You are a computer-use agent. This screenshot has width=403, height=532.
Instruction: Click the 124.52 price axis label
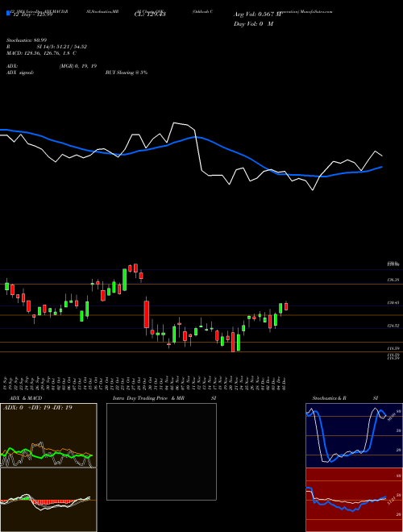pos(393,326)
